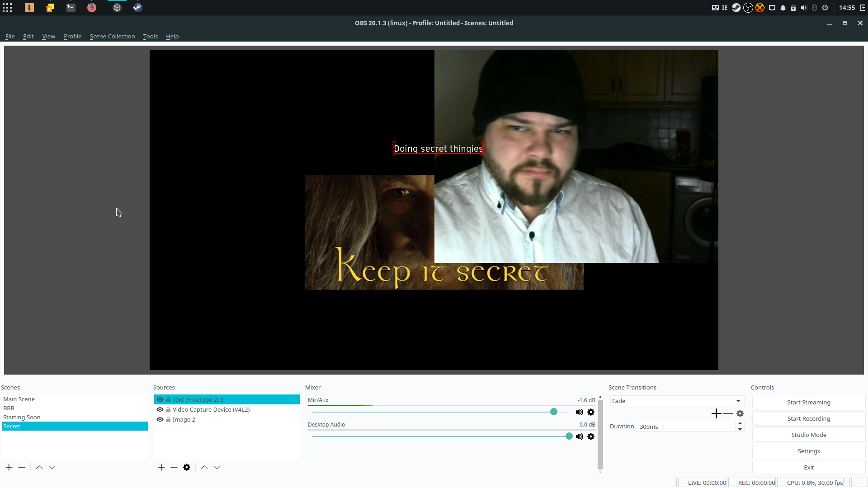Select Video Capture Device (V4L2) source row
The width and height of the screenshot is (868, 488).
226,409
